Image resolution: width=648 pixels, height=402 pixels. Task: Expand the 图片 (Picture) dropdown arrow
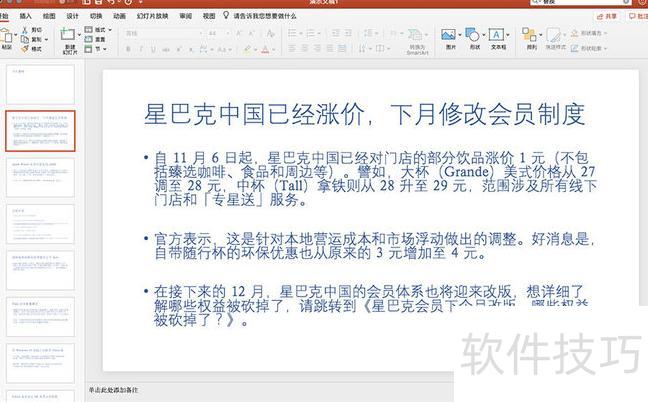(x=460, y=35)
